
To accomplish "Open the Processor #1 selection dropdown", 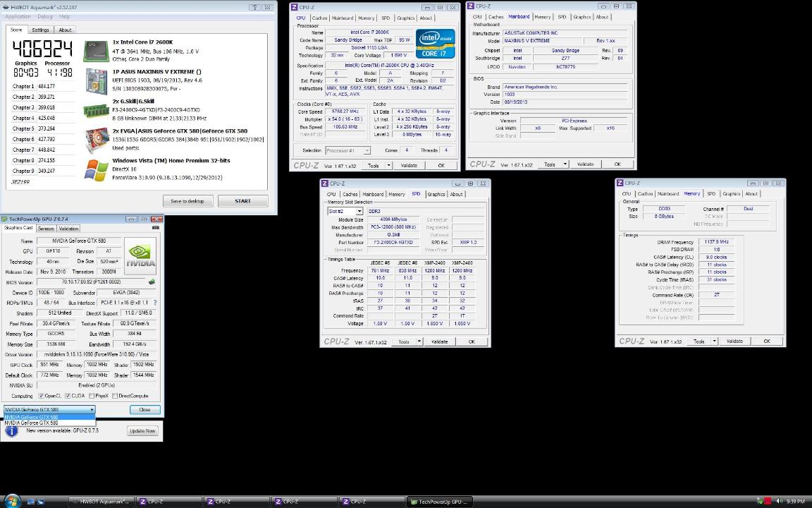I will click(x=347, y=150).
